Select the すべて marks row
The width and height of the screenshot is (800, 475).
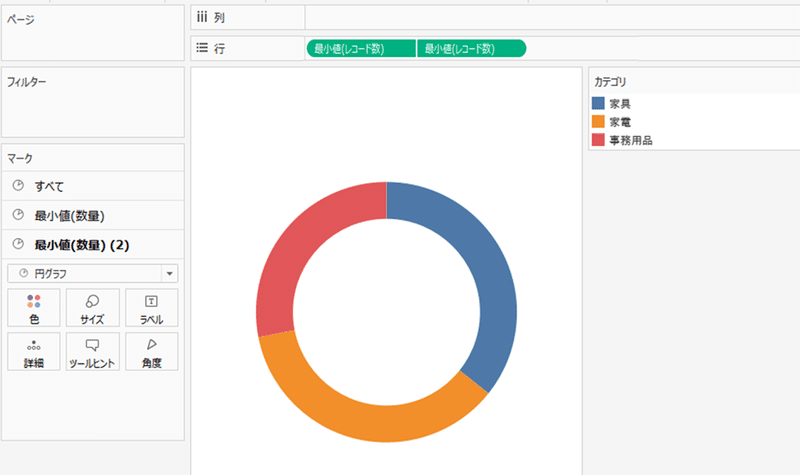coord(93,186)
